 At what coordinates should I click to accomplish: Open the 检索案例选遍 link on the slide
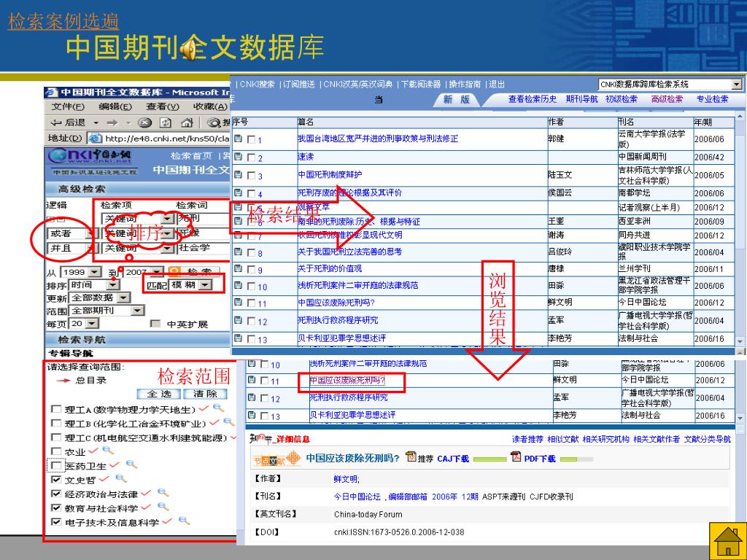(x=63, y=21)
